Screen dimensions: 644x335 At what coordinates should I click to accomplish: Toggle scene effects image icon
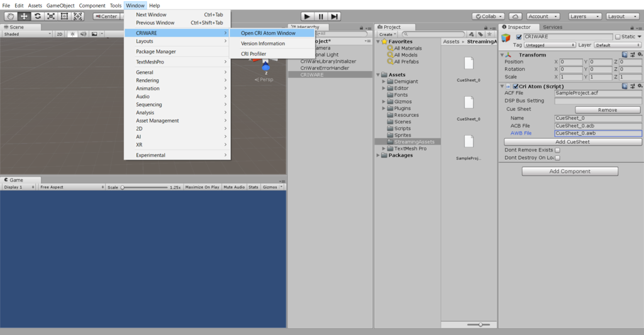coord(94,34)
